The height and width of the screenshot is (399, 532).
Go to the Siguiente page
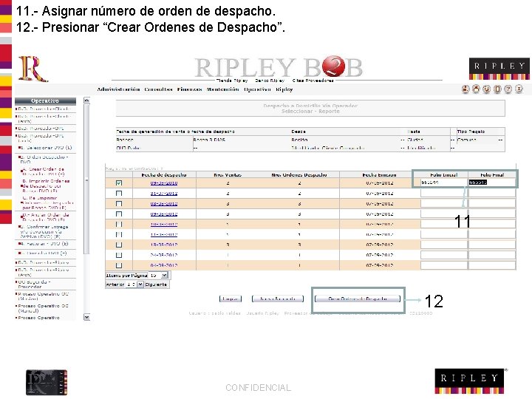point(156,284)
